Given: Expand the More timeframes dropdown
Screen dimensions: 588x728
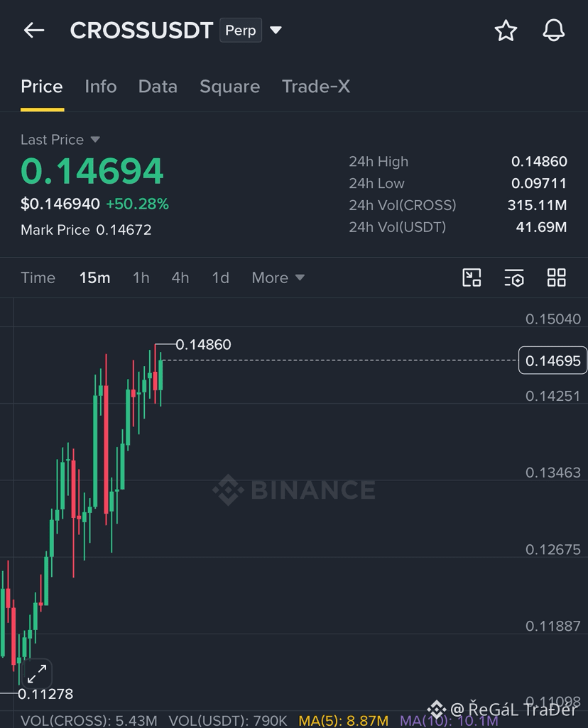Looking at the screenshot, I should pos(278,277).
